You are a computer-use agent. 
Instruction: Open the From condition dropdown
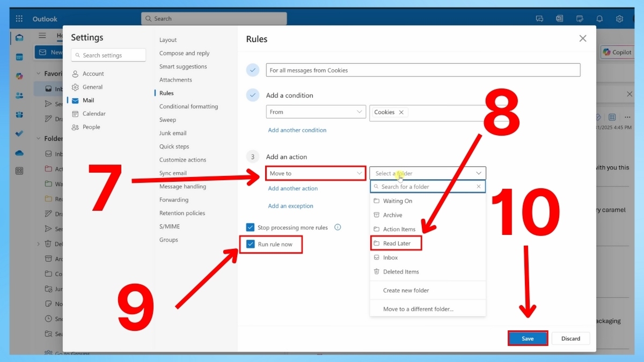[316, 112]
